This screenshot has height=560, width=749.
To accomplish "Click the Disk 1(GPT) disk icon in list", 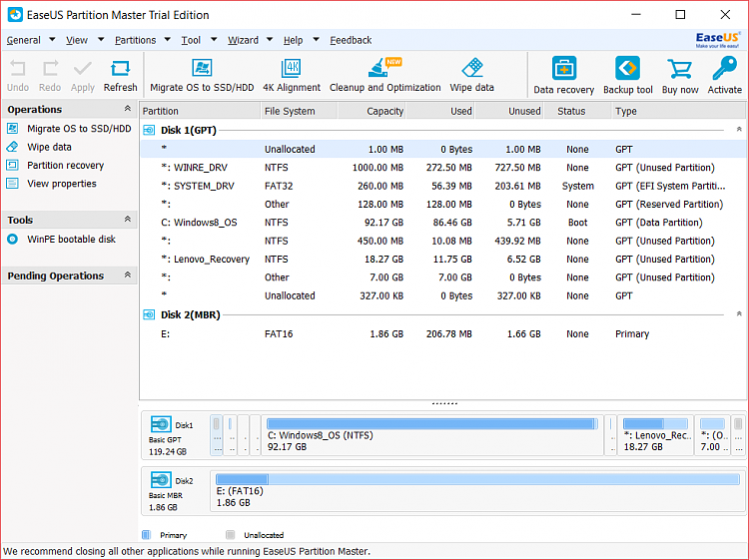I will (149, 130).
